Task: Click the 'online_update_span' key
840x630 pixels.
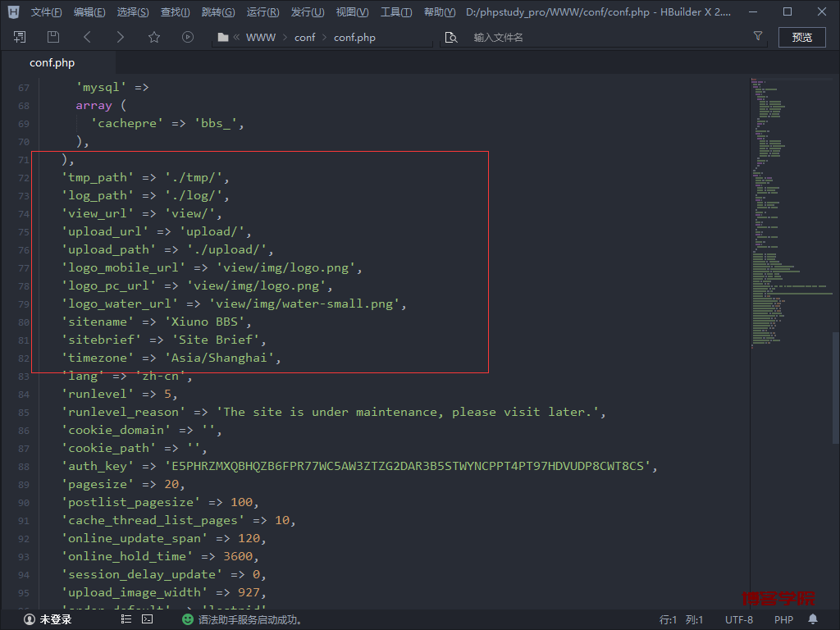Action: point(135,538)
